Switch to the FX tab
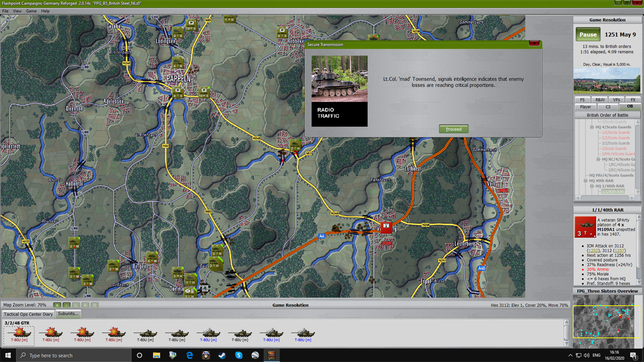Image resolution: width=644 pixels, height=362 pixels. pyautogui.click(x=633, y=99)
